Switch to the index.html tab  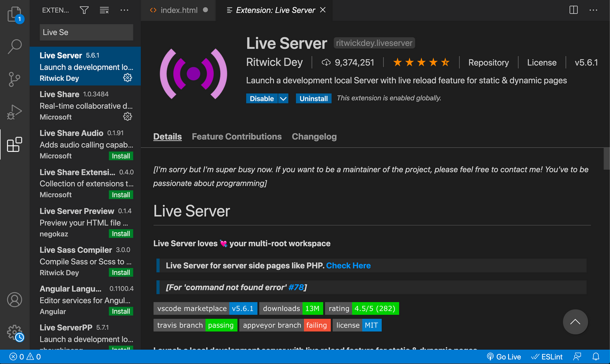coord(179,10)
